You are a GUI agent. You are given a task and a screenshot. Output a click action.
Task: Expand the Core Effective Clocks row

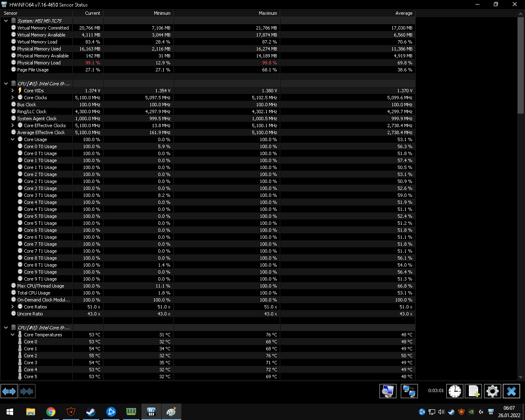pyautogui.click(x=13, y=126)
